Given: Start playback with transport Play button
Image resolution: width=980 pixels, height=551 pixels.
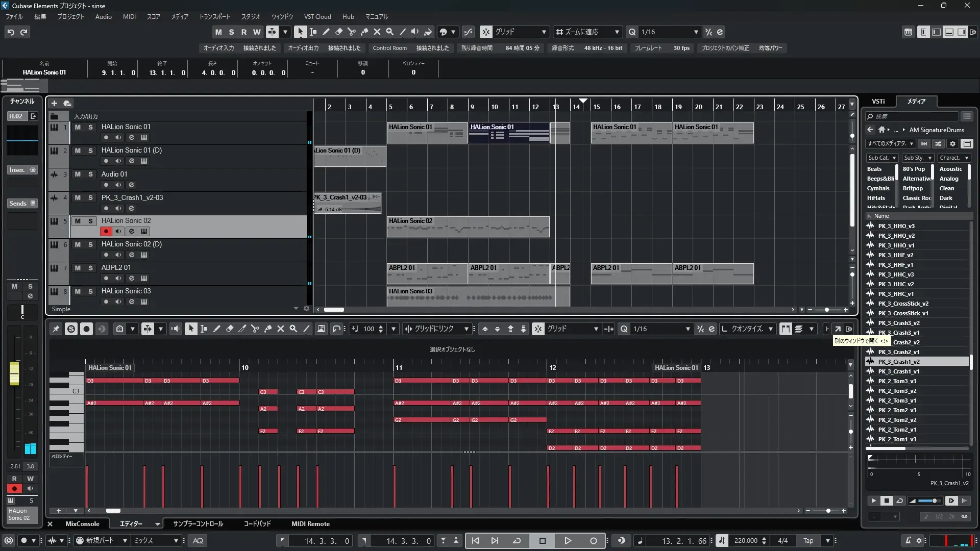Looking at the screenshot, I should click(x=568, y=541).
